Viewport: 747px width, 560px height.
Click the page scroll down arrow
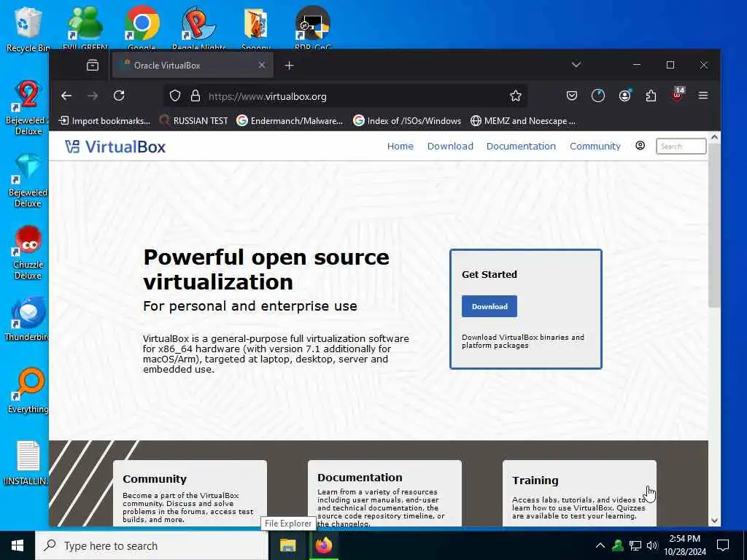click(714, 521)
